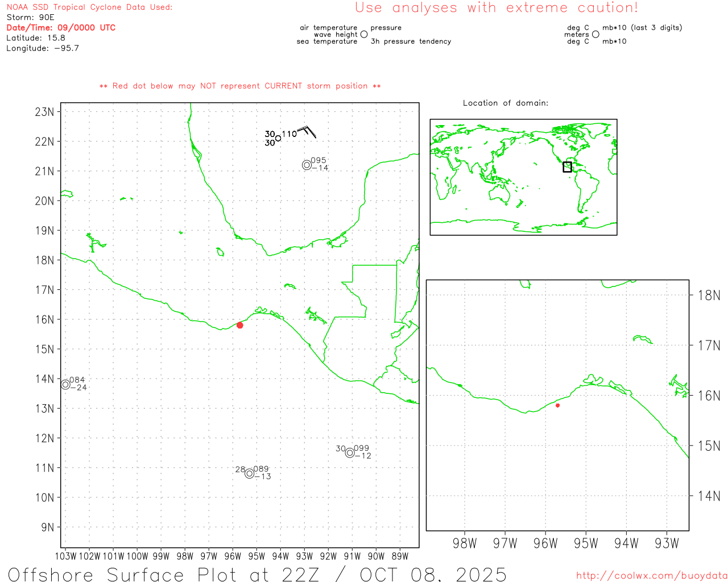Click the '100W' longitude label on main map
This screenshot has height=582, width=728.
(137, 556)
